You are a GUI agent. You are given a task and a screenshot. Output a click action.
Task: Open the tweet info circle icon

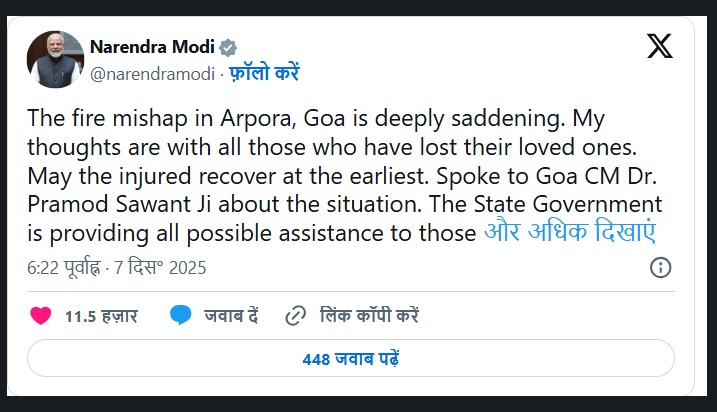point(660,267)
